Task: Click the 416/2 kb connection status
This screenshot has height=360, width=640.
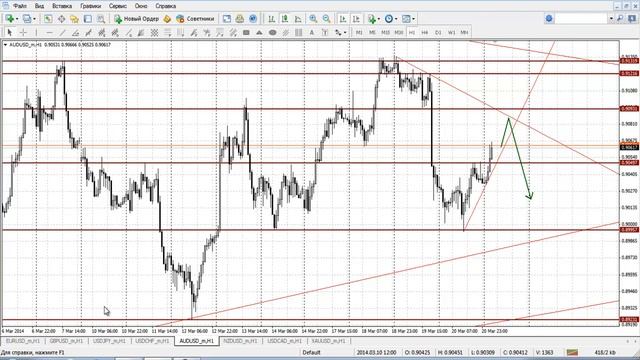Action: coord(605,352)
